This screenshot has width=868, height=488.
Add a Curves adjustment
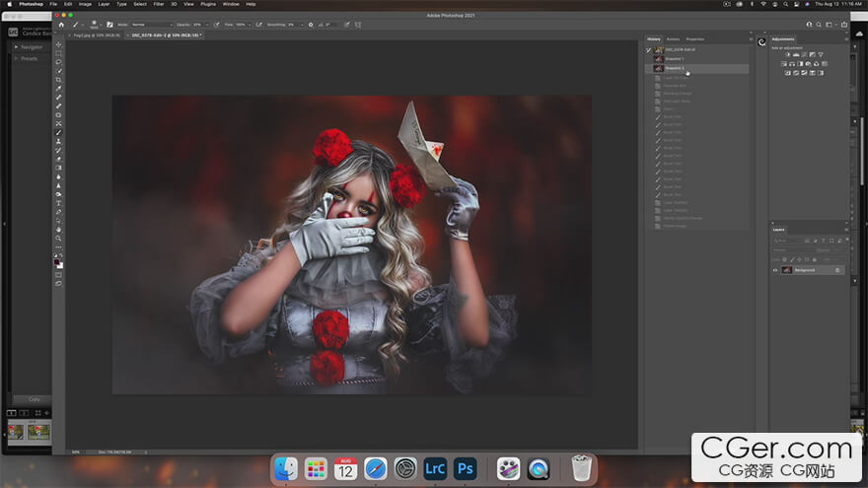click(804, 55)
